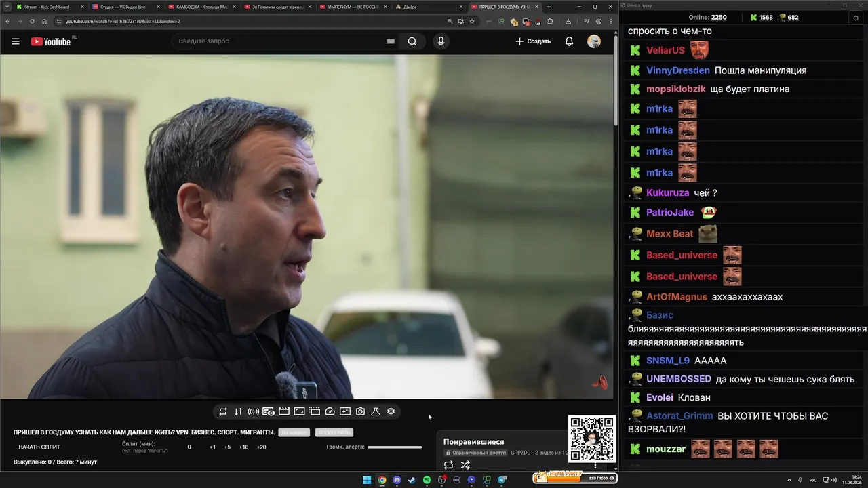Open the Понравившиеся playlist three-dot menu

click(595, 465)
